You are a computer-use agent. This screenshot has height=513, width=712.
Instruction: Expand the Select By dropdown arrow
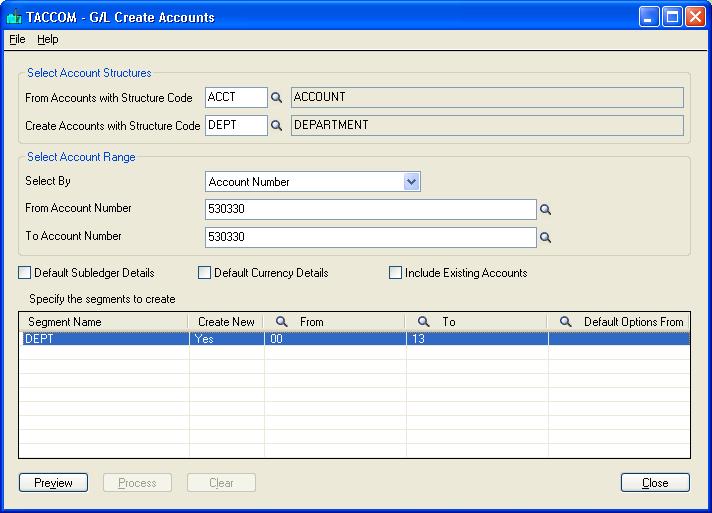(x=411, y=182)
